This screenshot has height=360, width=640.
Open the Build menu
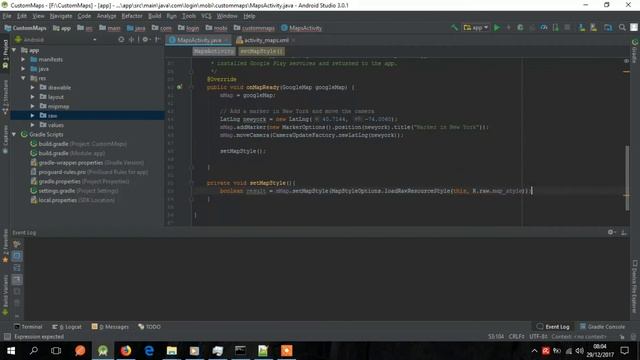click(154, 16)
